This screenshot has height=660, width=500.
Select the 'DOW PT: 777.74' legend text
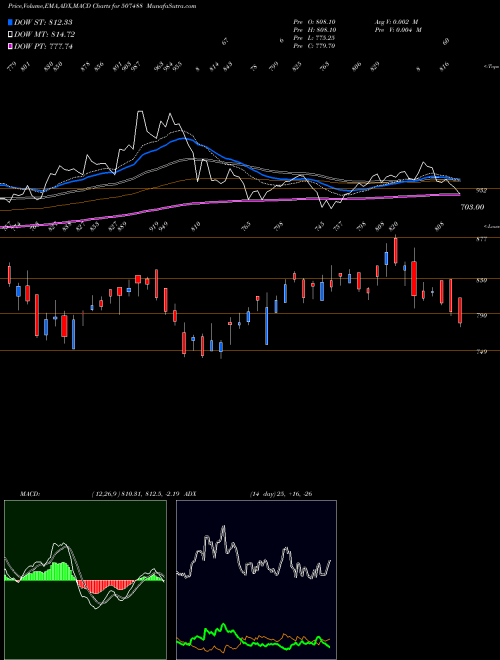pos(43,47)
